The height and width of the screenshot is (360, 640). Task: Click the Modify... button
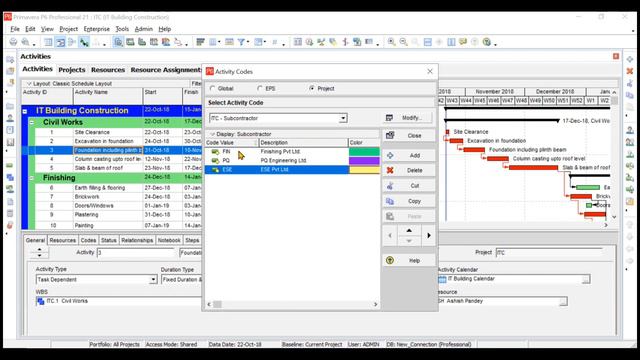[408, 118]
